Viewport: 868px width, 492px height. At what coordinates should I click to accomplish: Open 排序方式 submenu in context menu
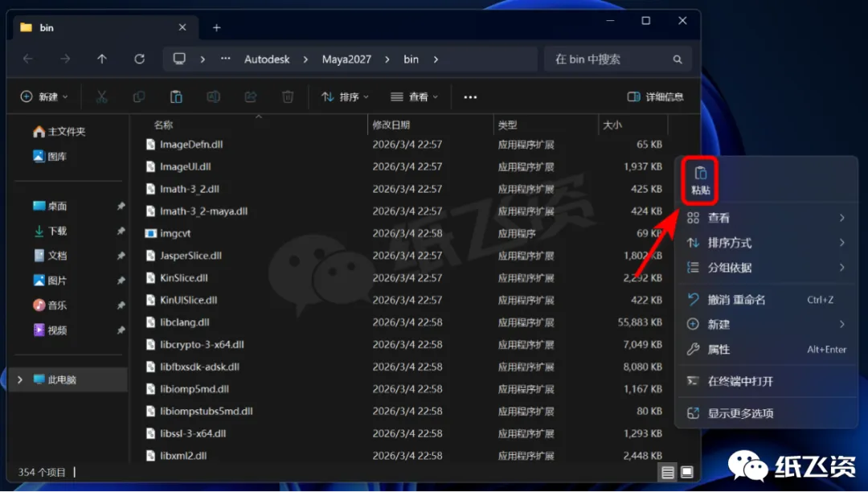[x=766, y=243]
